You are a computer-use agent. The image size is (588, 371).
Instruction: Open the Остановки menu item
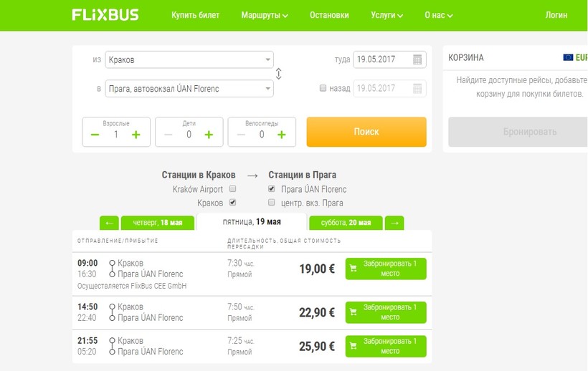(329, 15)
